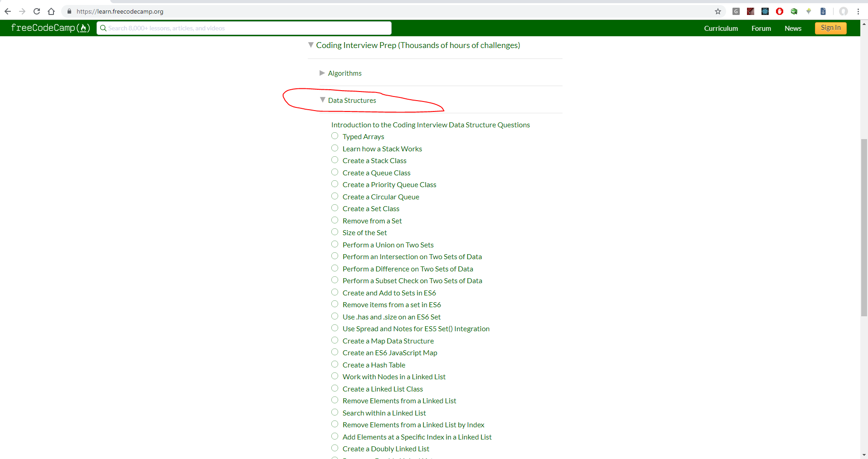
Task: Collapse the Coding Interview Prep section triangle
Action: click(x=311, y=45)
